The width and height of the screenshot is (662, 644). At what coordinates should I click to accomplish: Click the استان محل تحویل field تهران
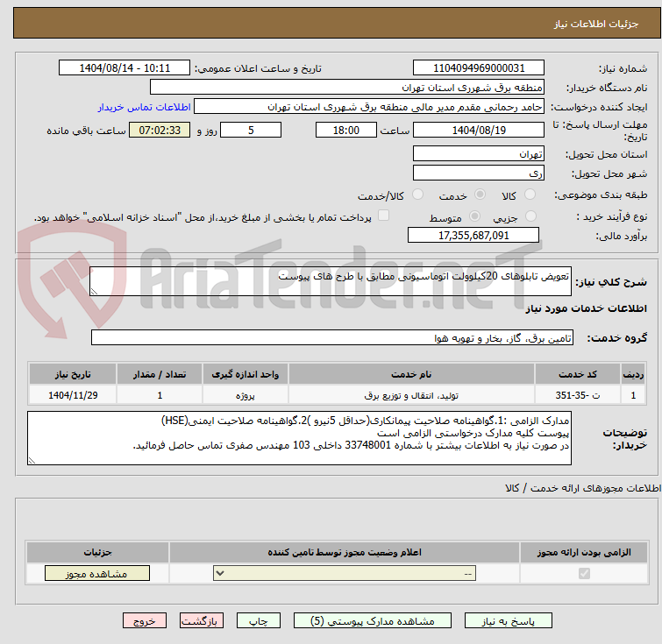click(x=479, y=154)
